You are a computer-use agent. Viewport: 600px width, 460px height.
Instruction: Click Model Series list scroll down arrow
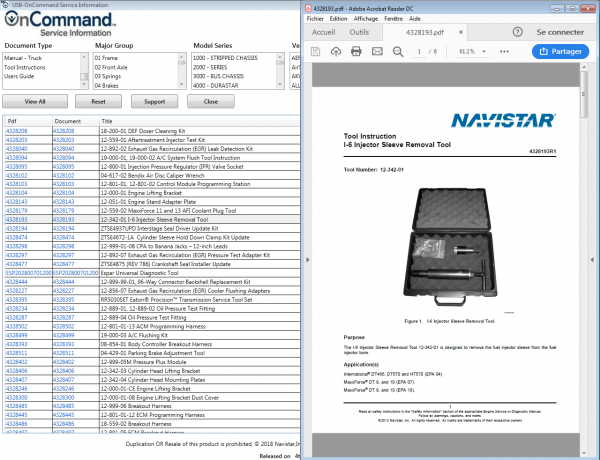280,84
